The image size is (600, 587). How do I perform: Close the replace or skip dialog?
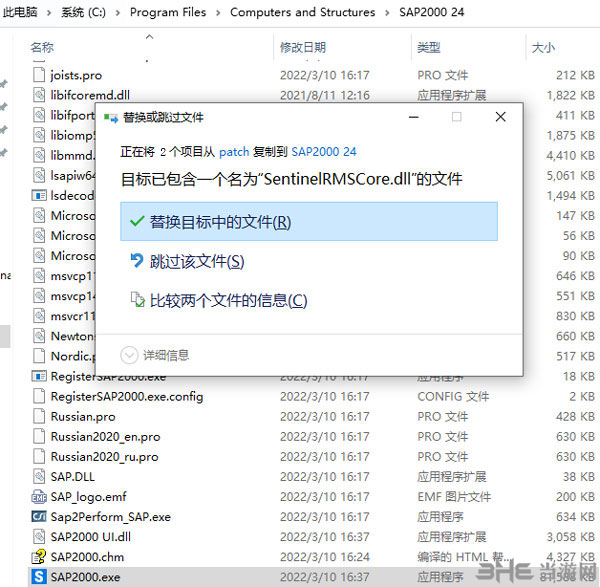tap(501, 117)
